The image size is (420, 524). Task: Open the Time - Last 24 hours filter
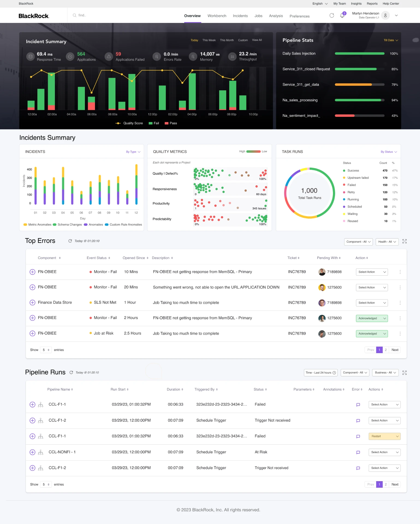tap(321, 373)
